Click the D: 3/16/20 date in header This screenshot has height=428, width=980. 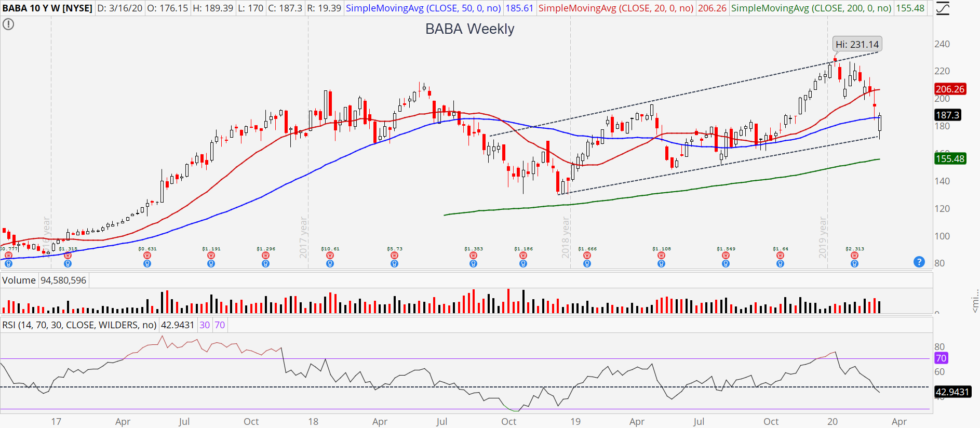click(x=119, y=8)
